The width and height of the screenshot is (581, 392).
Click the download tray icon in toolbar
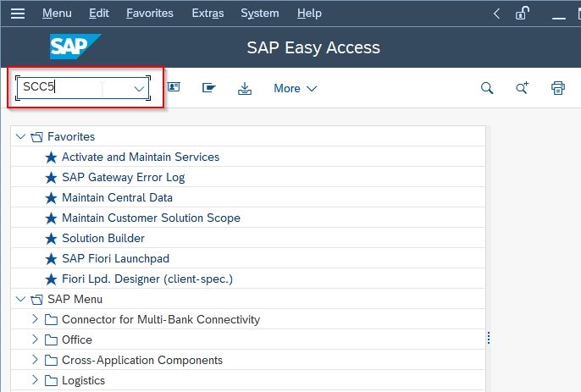point(245,88)
